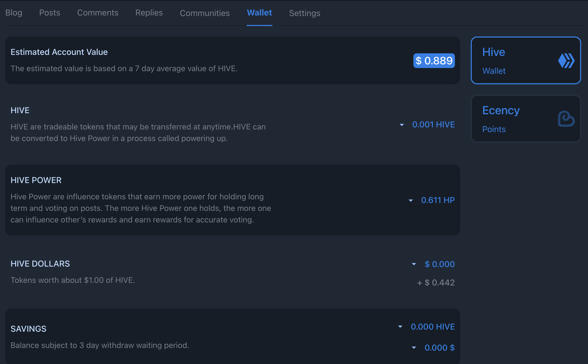Click the 0.611 HP balance
Screen dimensions: 588x364
point(438,200)
